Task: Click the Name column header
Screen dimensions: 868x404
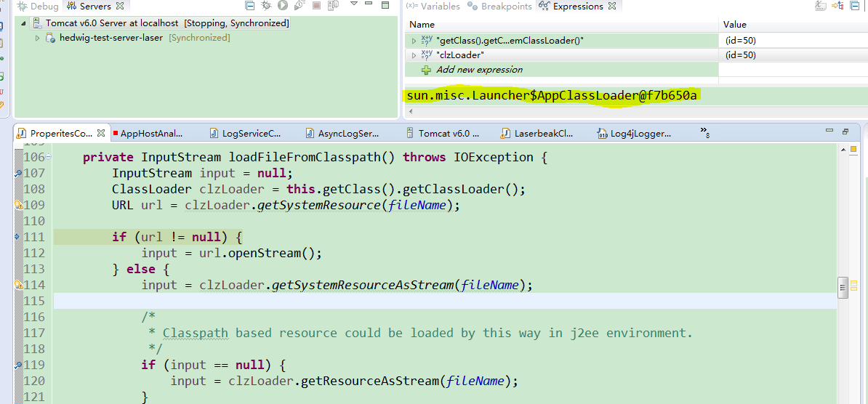Action: [561, 25]
